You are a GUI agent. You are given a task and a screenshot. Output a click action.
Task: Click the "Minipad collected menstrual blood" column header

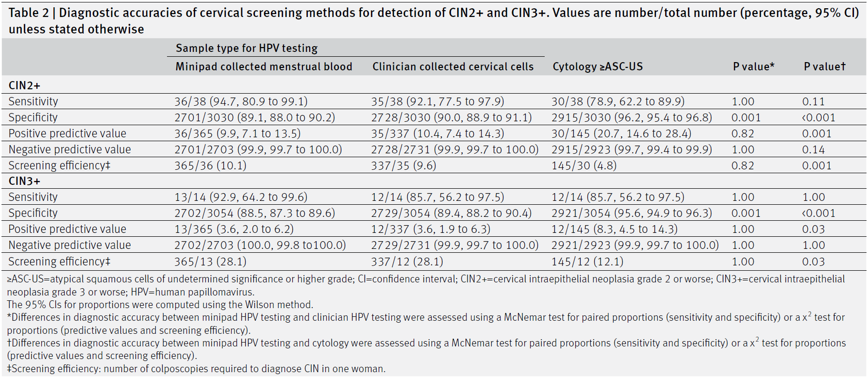(264, 66)
